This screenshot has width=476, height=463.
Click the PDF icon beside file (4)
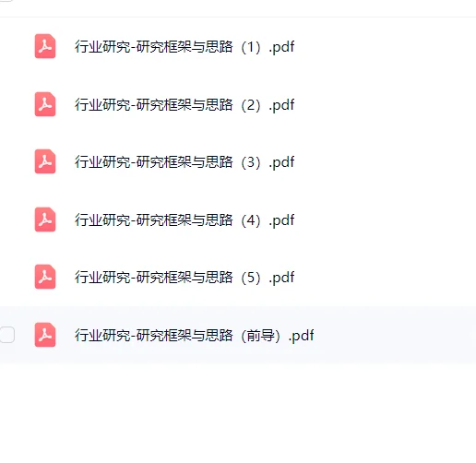(45, 220)
